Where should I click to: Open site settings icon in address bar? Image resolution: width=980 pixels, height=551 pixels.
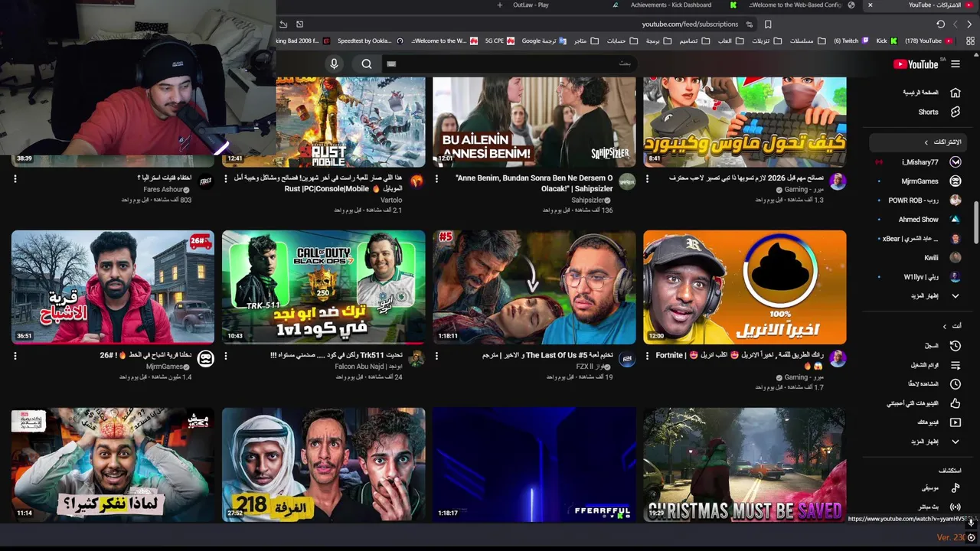[750, 24]
